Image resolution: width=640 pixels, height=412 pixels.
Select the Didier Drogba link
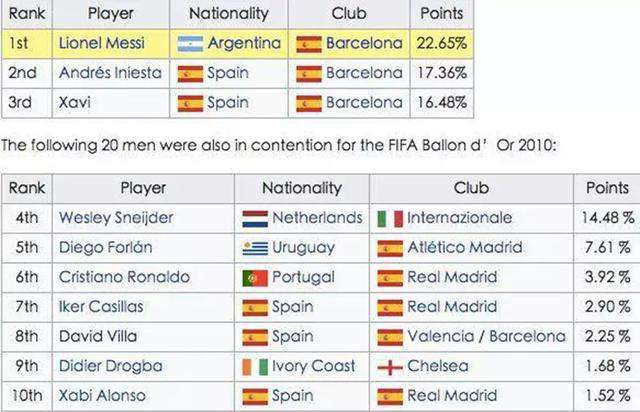110,366
